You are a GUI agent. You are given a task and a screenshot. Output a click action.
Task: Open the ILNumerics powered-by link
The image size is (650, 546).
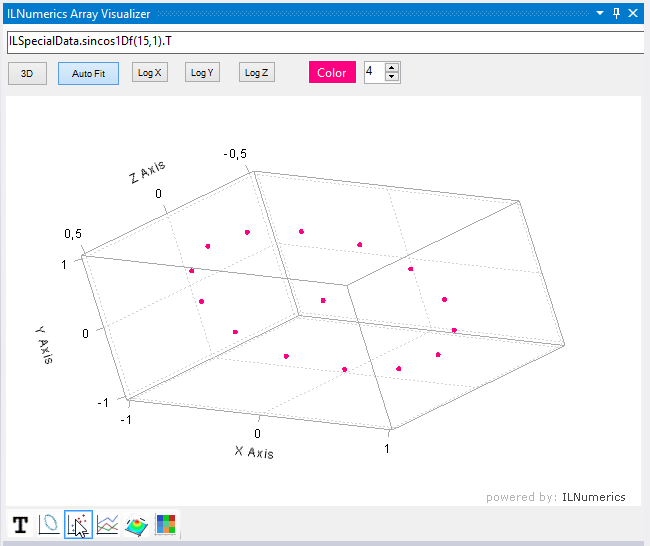(593, 497)
